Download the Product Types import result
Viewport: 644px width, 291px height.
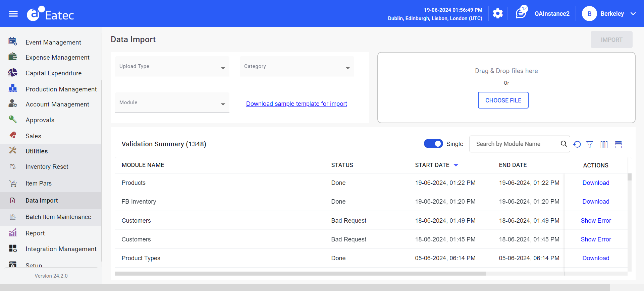(x=596, y=258)
